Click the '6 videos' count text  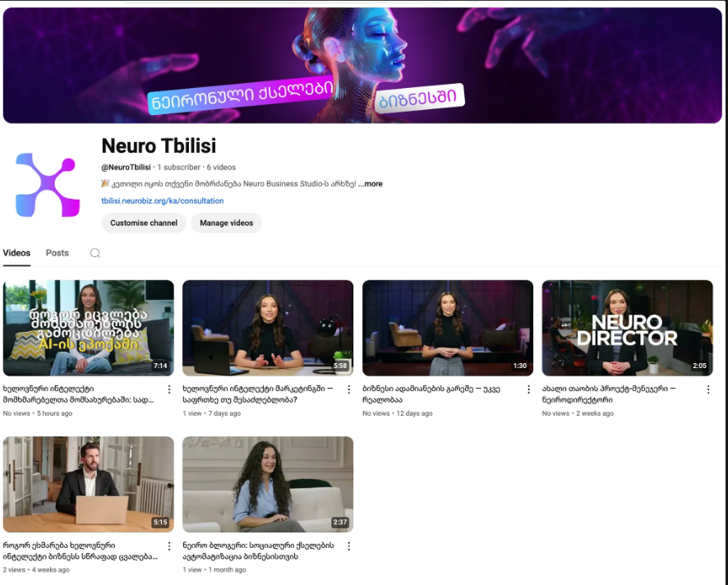(221, 167)
